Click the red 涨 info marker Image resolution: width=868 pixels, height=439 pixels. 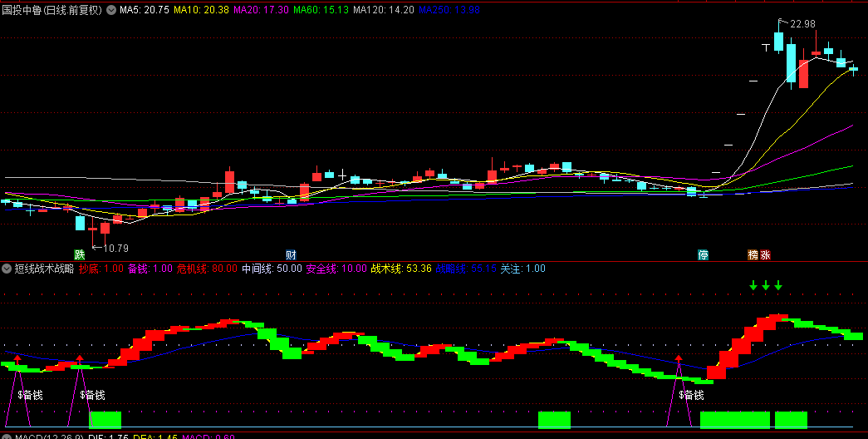pyautogui.click(x=765, y=255)
